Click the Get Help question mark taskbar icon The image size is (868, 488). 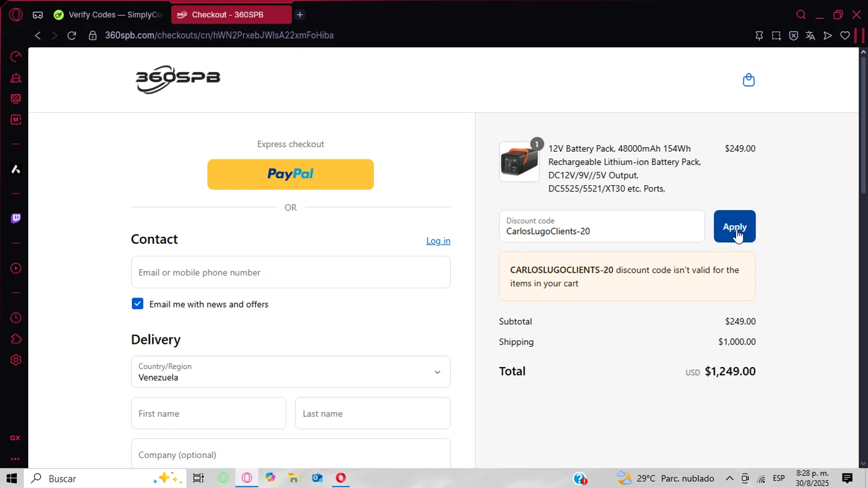(x=580, y=479)
